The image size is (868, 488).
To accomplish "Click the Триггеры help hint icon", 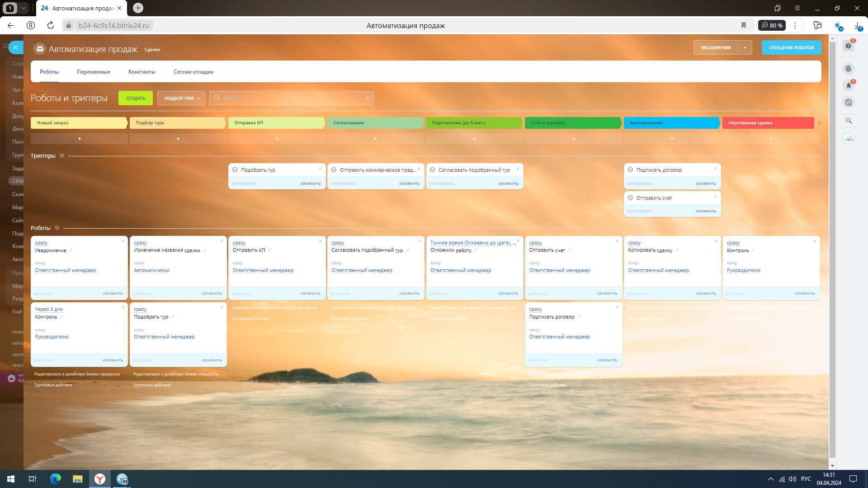I will pyautogui.click(x=62, y=156).
